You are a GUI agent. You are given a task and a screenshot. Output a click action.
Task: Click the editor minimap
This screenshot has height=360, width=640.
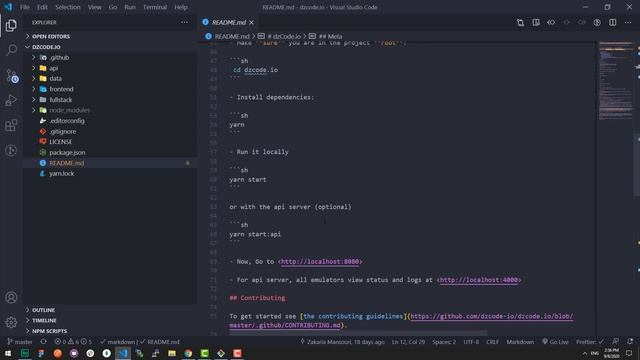tap(615, 82)
